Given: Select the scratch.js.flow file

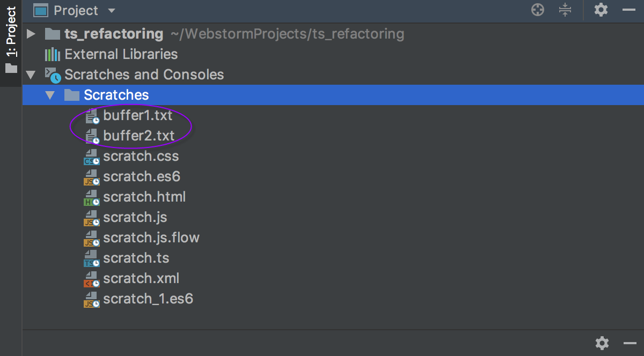Looking at the screenshot, I should (x=151, y=238).
